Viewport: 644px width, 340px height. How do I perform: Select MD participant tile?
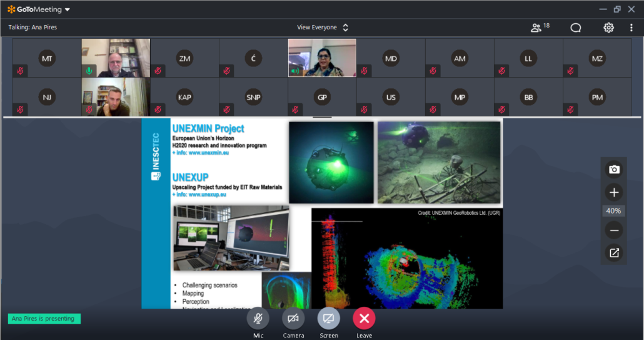point(391,58)
